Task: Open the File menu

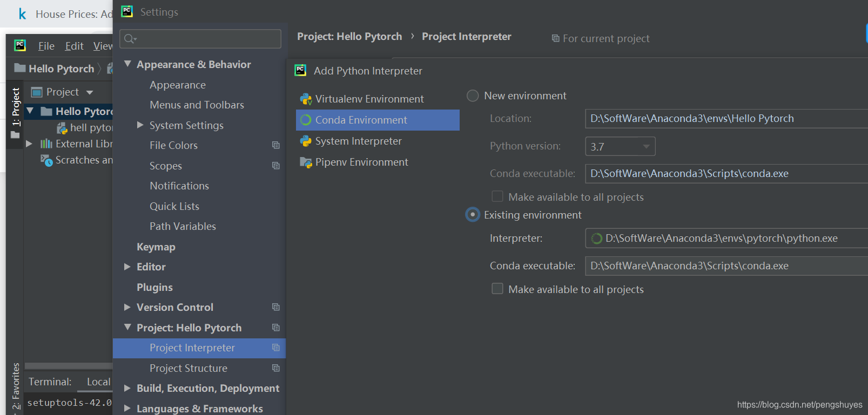Action: click(46, 46)
